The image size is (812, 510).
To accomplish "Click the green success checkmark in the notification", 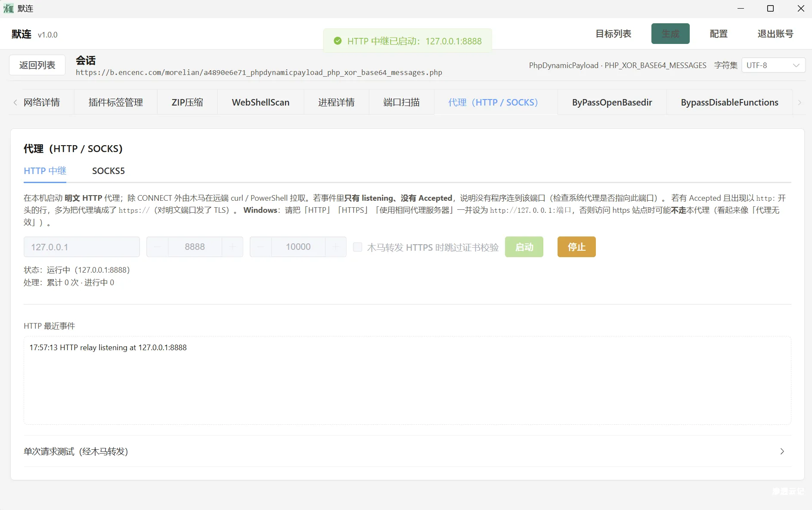I will click(338, 41).
